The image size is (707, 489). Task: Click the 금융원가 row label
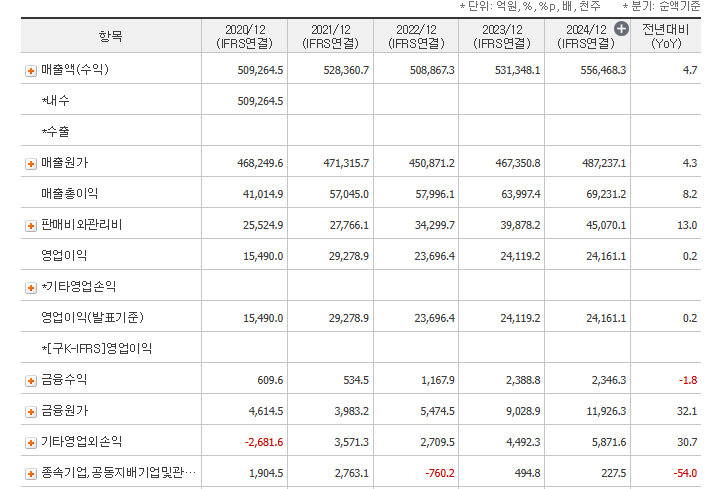(64, 411)
